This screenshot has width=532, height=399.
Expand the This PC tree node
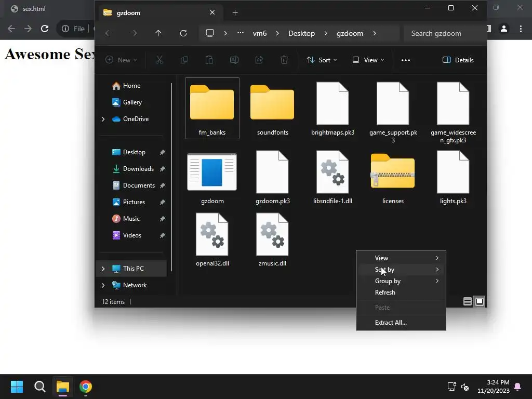(x=103, y=269)
